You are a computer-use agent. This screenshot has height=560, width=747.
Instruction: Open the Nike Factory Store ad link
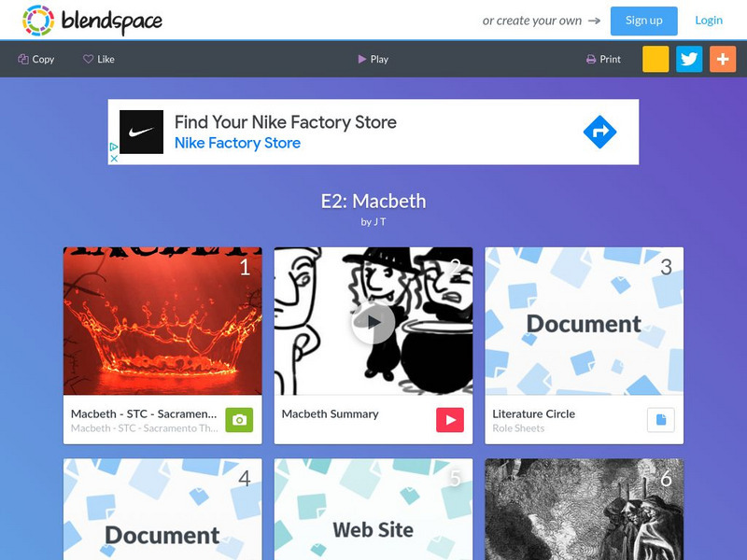pyautogui.click(x=237, y=143)
